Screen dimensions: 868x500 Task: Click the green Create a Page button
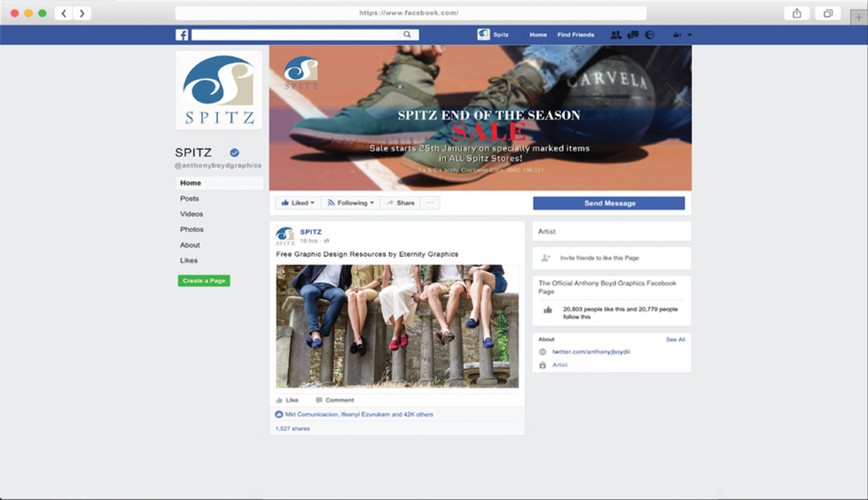[204, 281]
